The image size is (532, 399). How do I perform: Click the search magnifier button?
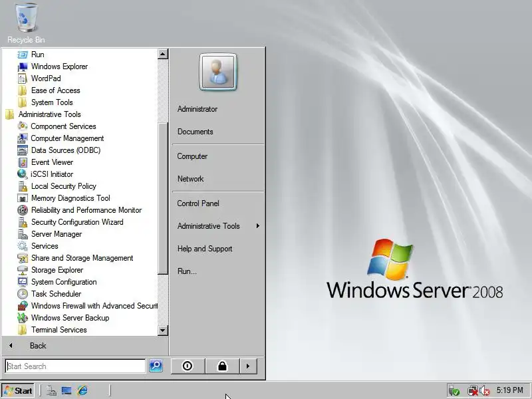156,366
